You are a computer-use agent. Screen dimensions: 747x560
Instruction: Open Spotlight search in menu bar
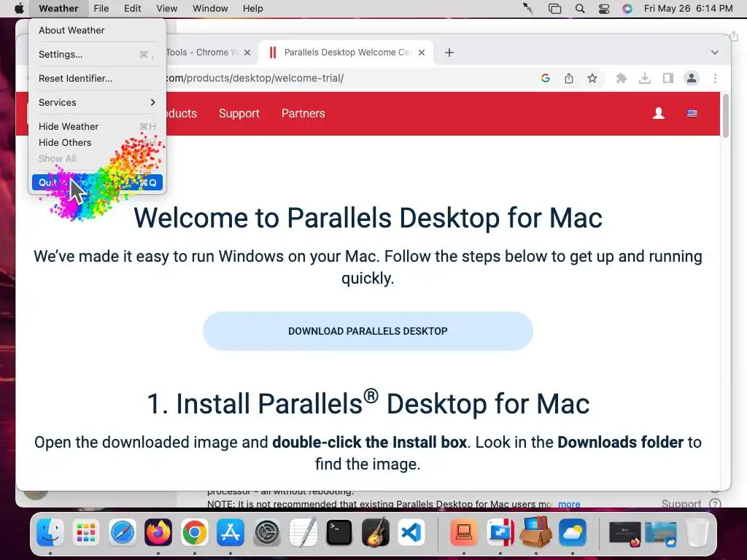click(580, 8)
